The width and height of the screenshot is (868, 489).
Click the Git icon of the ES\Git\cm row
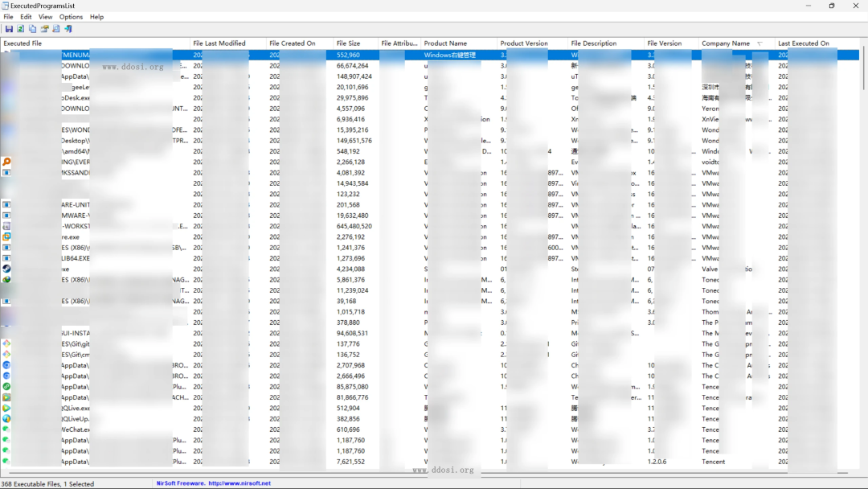(x=6, y=355)
